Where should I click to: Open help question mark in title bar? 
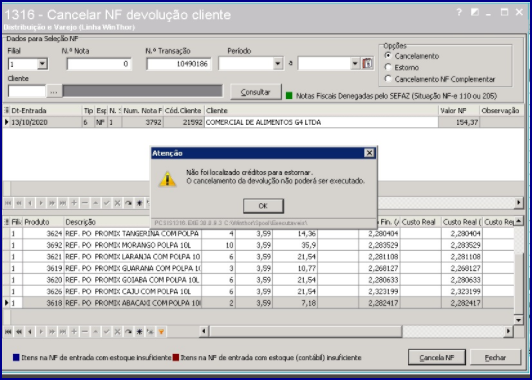coord(459,13)
